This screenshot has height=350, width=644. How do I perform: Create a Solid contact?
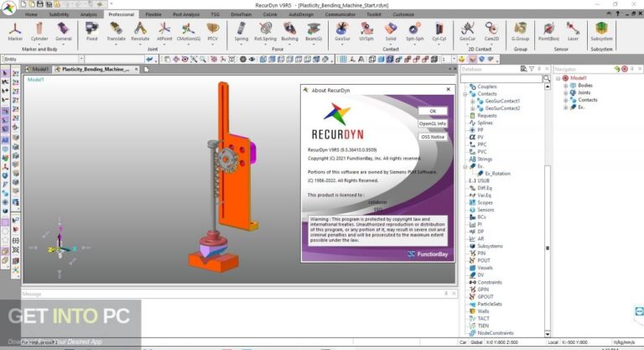click(x=391, y=32)
